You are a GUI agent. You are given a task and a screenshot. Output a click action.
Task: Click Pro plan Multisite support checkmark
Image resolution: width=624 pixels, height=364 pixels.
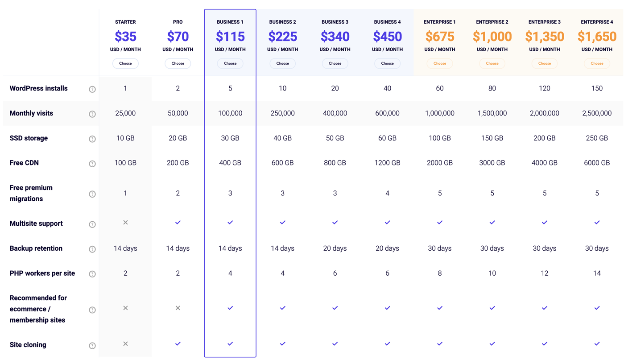(178, 222)
